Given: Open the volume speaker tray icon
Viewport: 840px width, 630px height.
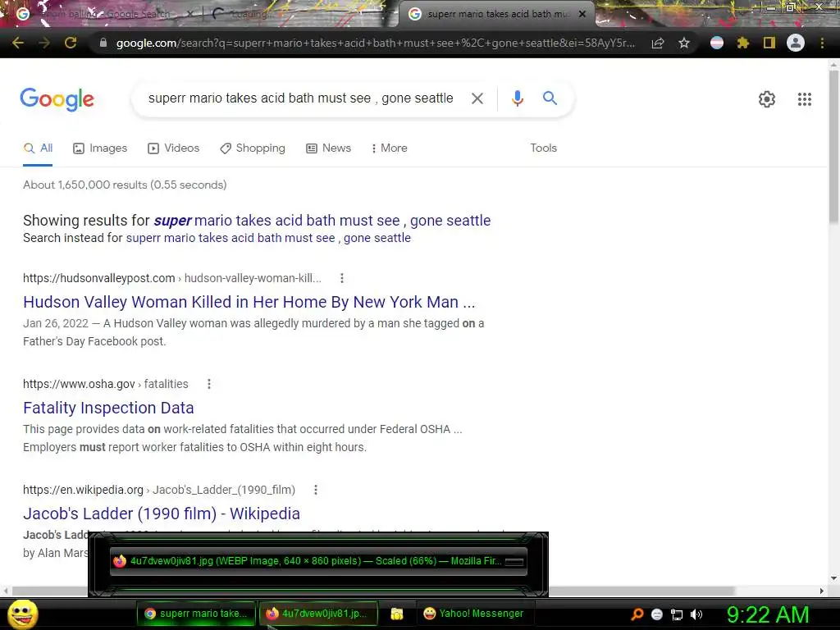Looking at the screenshot, I should pos(696,614).
